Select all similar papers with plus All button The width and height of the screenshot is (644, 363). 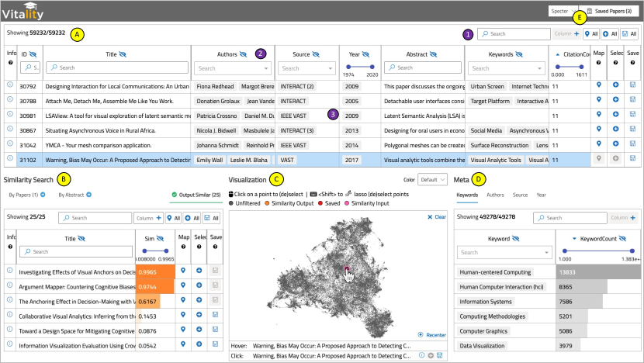coord(192,218)
